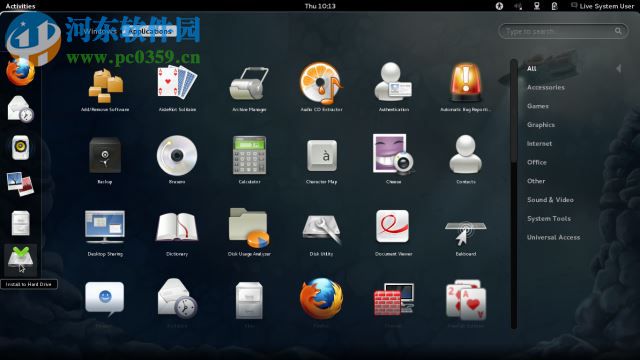Open Character Map application

click(322, 156)
